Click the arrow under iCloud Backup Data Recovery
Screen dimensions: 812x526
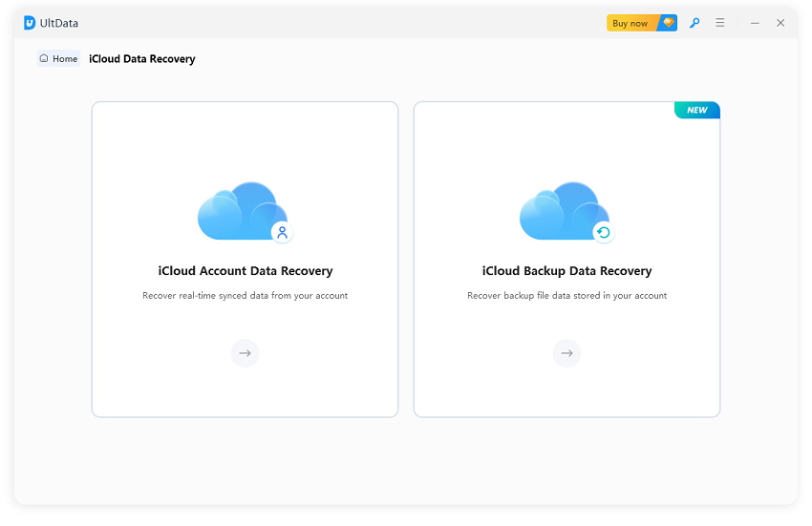click(567, 353)
